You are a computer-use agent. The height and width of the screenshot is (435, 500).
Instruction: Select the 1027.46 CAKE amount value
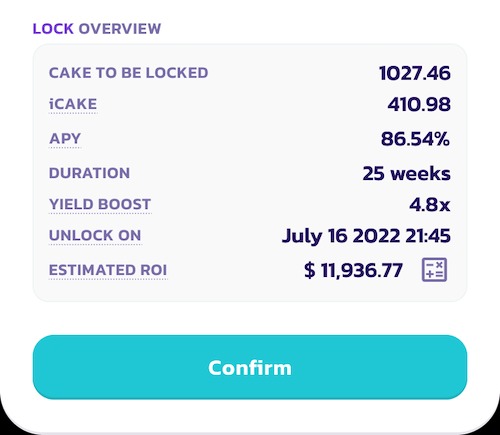click(x=415, y=73)
